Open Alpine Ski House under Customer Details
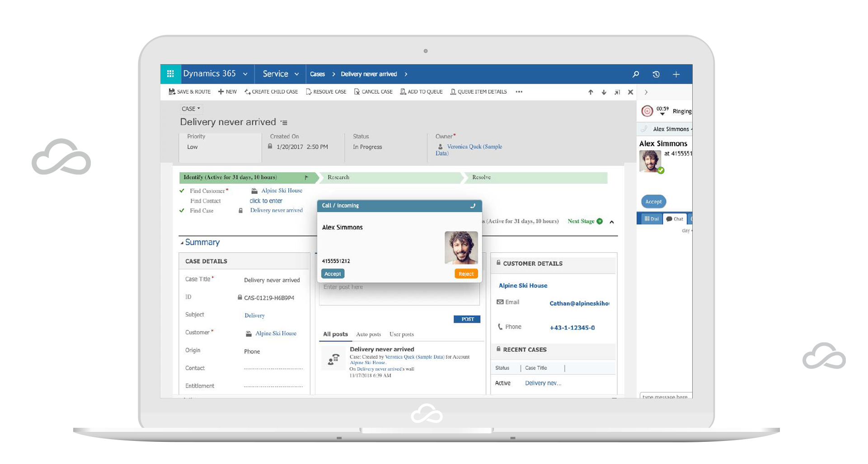 pos(523,286)
